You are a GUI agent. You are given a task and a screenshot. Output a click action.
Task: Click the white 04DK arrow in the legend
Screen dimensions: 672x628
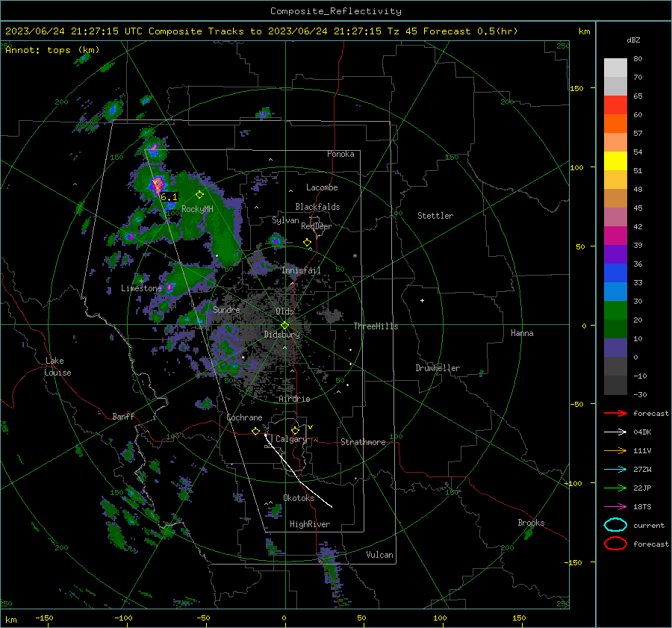615,432
